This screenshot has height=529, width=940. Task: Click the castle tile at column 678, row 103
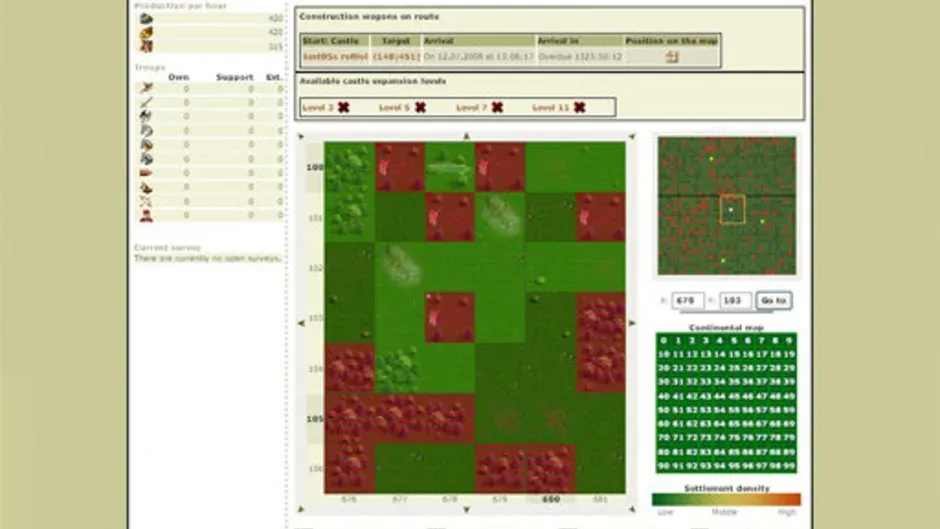(450, 318)
